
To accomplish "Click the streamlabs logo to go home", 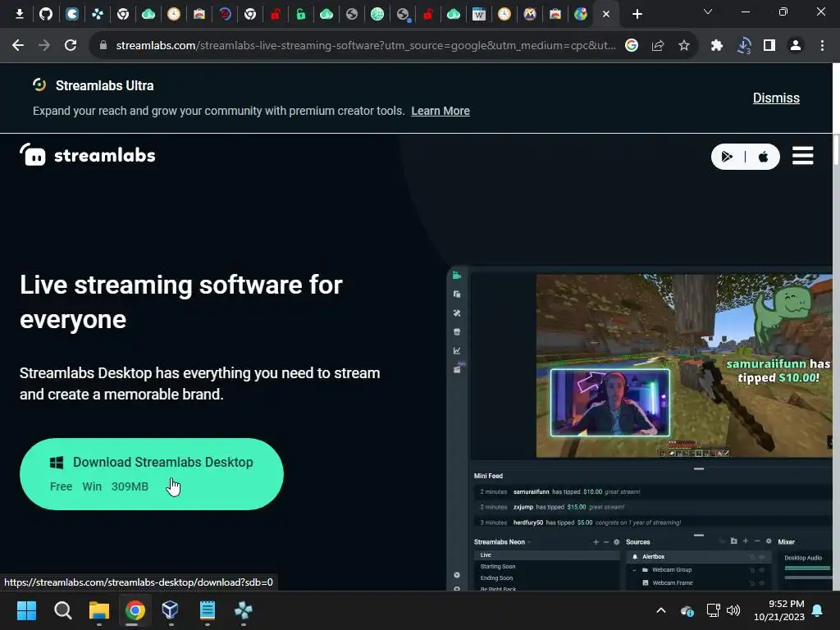I will click(x=87, y=155).
